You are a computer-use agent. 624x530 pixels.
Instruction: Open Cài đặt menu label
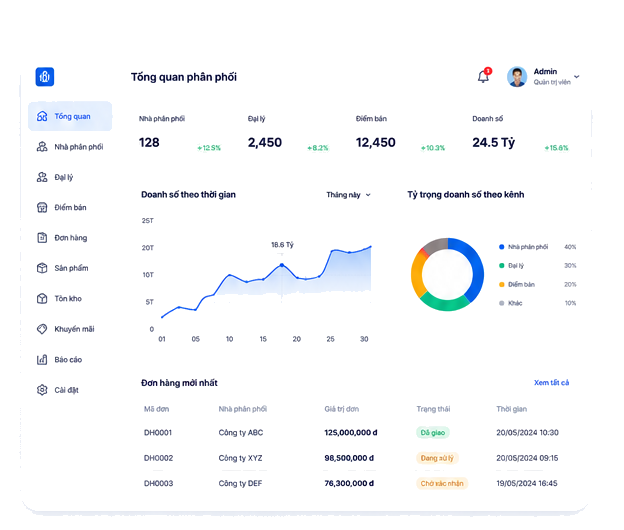66,390
